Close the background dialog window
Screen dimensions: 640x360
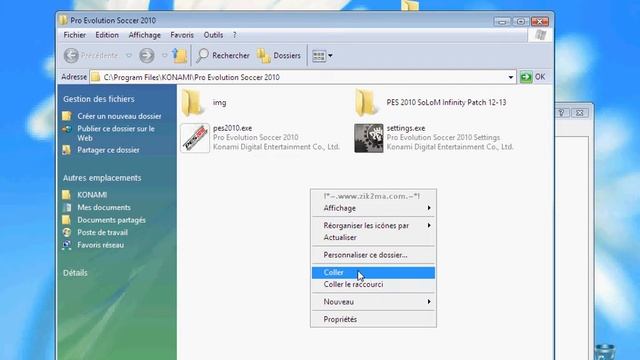click(580, 113)
